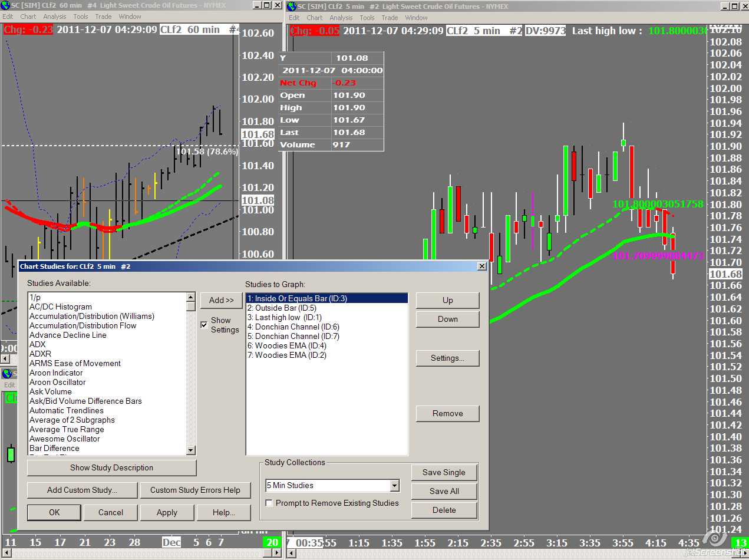Click the globe icon of the 5 min chart window

(x=291, y=6)
